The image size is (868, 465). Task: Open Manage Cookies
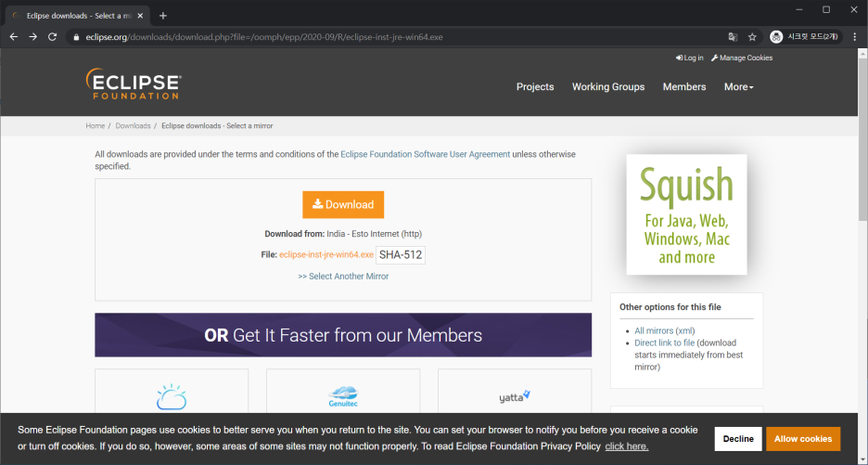click(x=742, y=58)
